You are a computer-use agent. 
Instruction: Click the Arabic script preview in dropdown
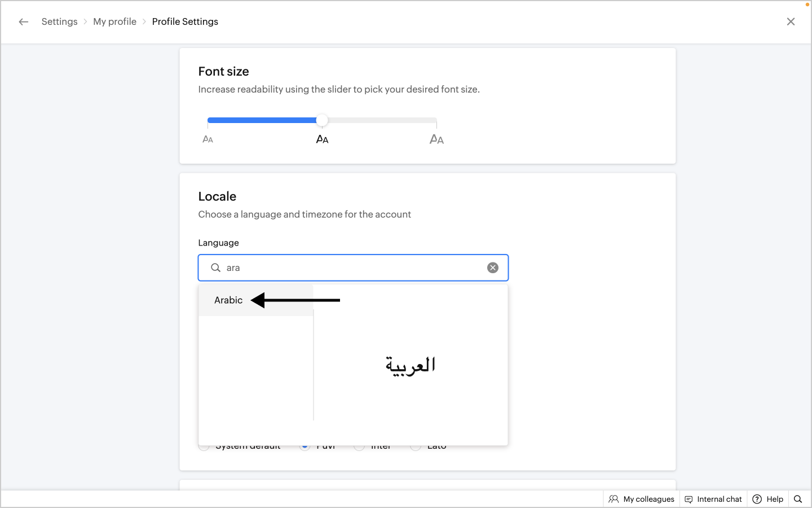(411, 365)
